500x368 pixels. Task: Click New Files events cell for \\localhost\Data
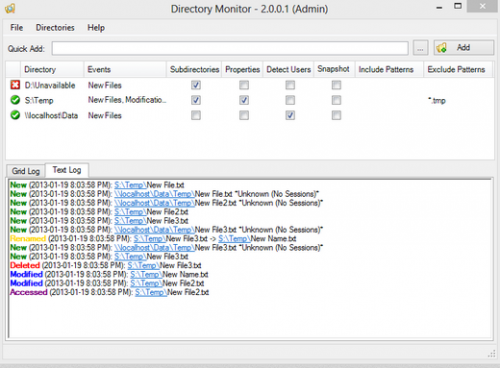pos(105,116)
